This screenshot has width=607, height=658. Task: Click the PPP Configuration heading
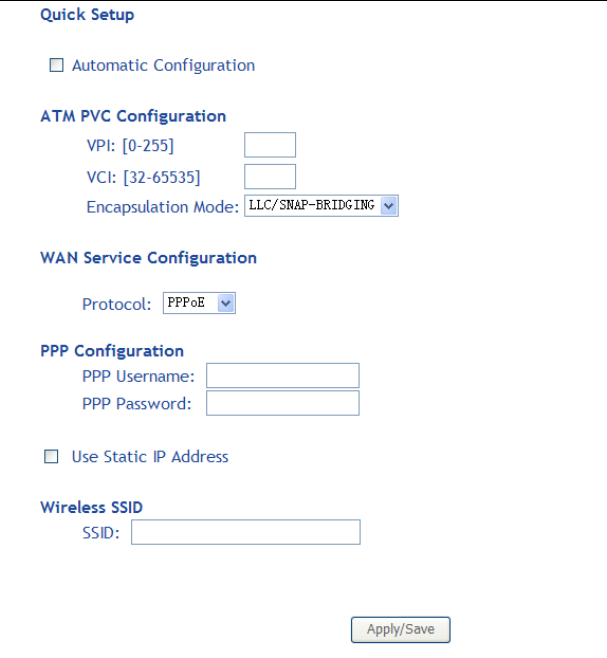click(112, 351)
